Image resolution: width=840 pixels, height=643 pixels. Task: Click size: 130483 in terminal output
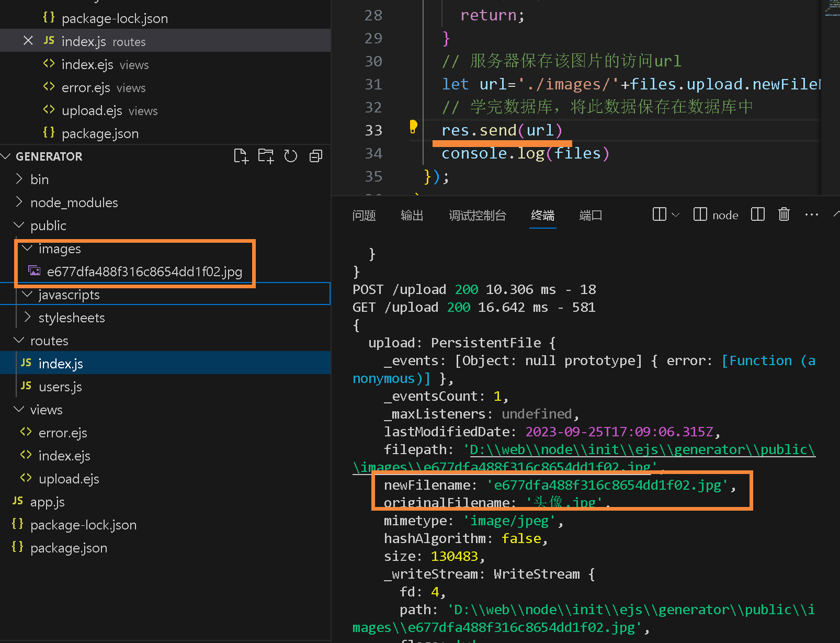click(x=435, y=557)
